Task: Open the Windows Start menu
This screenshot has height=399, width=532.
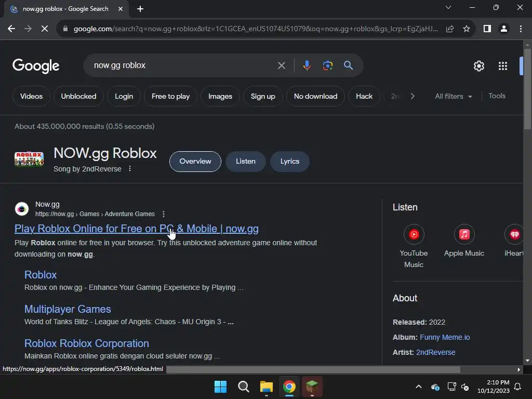Action: (220, 387)
